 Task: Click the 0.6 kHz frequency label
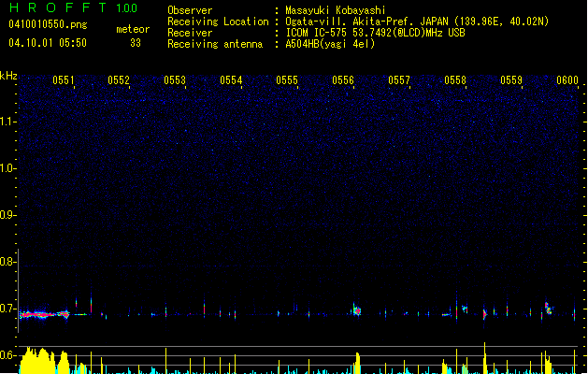[7, 355]
